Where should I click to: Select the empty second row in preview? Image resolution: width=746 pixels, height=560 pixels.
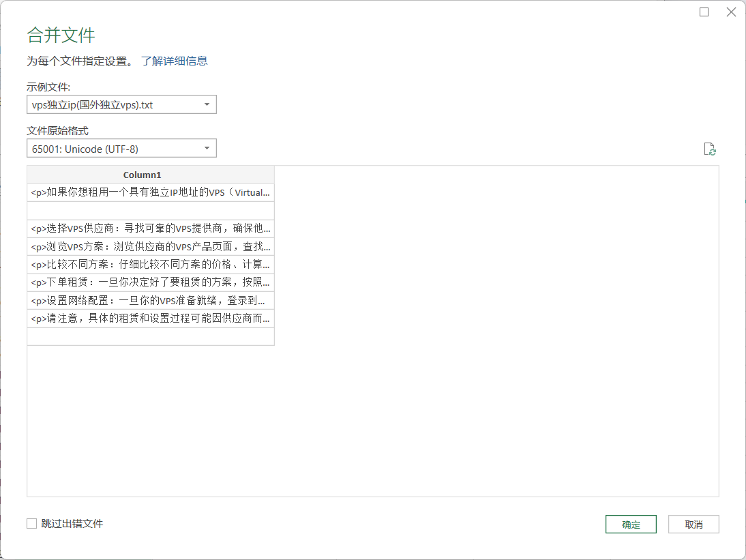[x=151, y=210]
